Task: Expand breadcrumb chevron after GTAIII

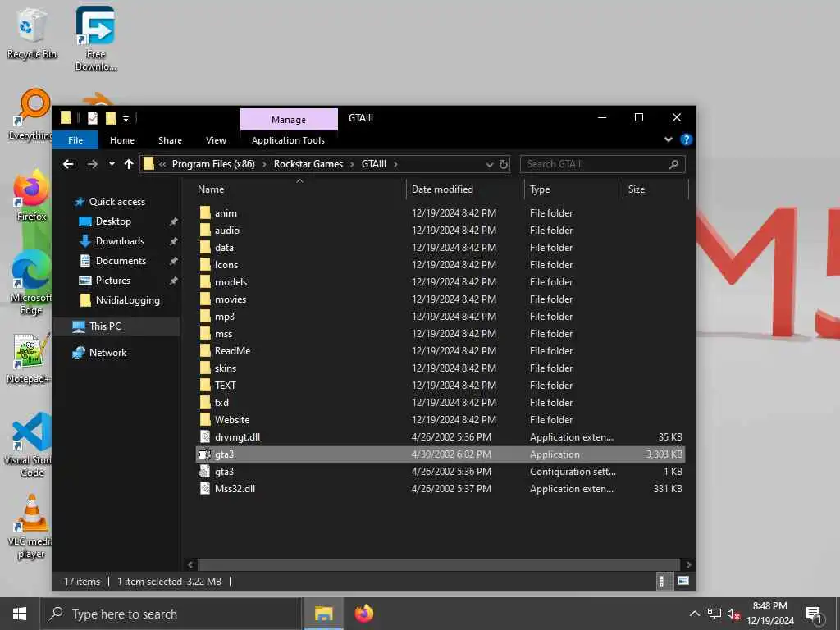Action: (x=395, y=164)
